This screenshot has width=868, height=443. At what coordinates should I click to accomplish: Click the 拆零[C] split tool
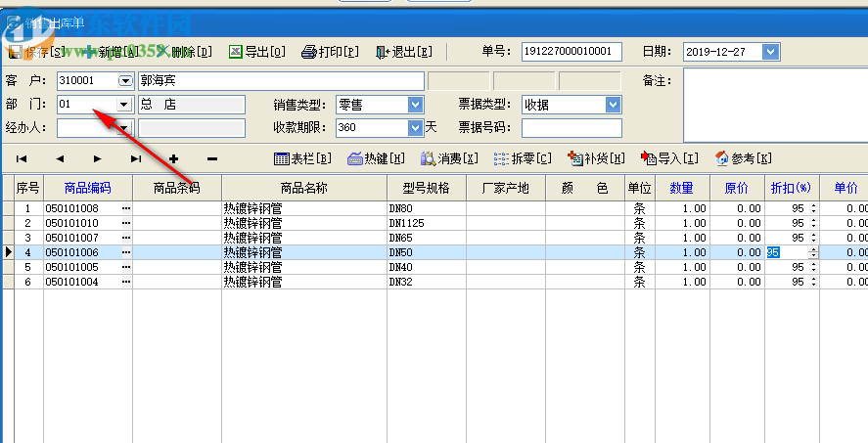point(524,158)
